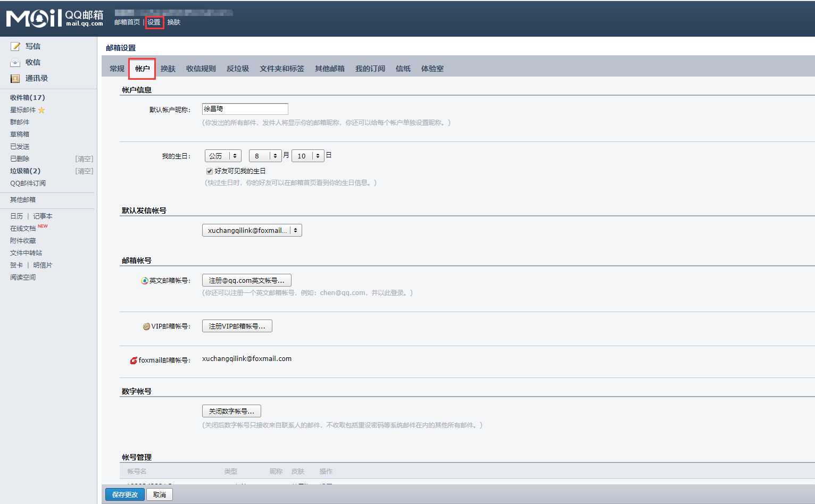Click the 类型 column header

click(x=231, y=472)
